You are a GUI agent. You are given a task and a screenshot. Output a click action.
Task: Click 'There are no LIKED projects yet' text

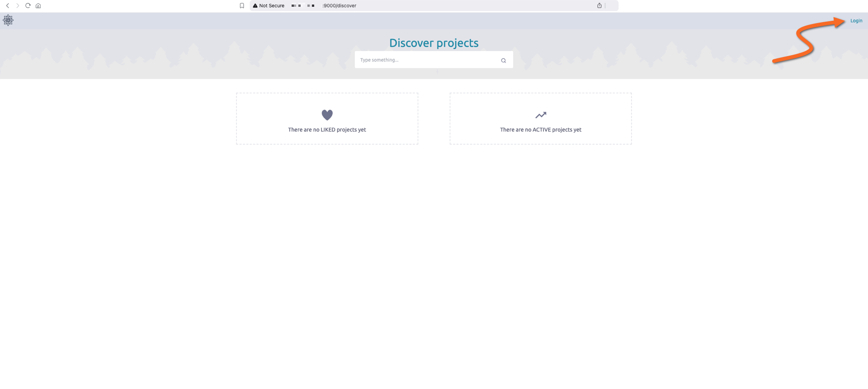pos(327,130)
